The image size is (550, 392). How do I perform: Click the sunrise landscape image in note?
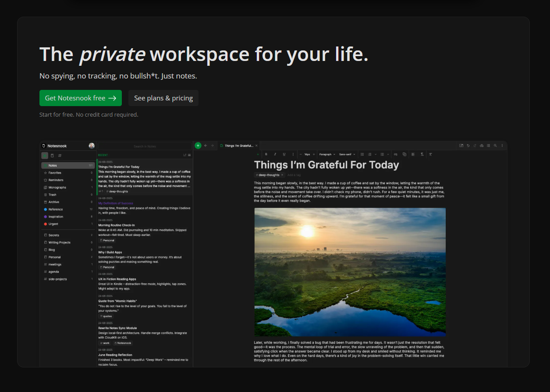[x=350, y=272]
